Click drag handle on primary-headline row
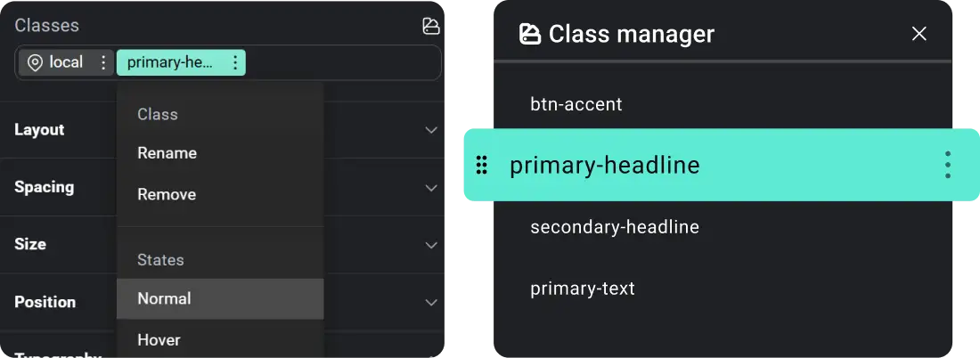The height and width of the screenshot is (358, 980). (x=482, y=165)
